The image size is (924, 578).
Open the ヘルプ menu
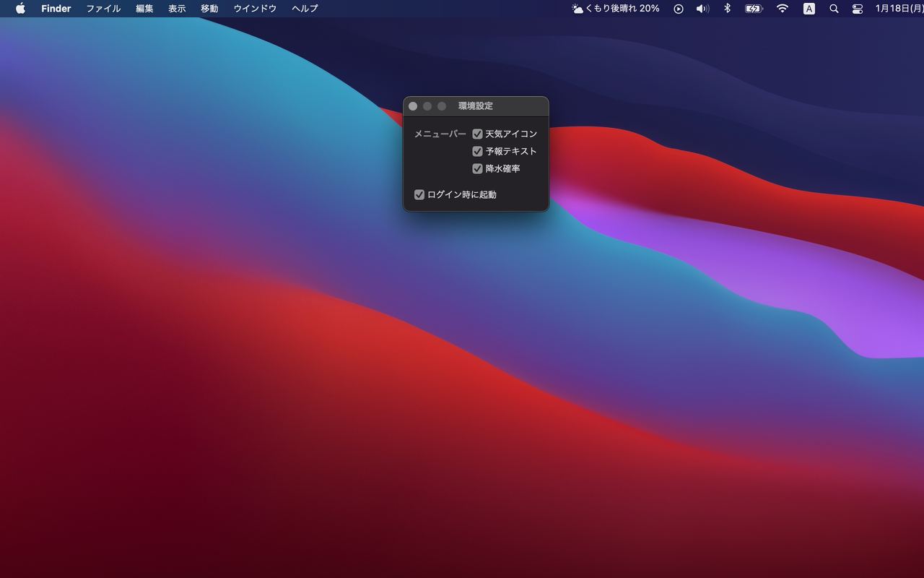point(302,9)
